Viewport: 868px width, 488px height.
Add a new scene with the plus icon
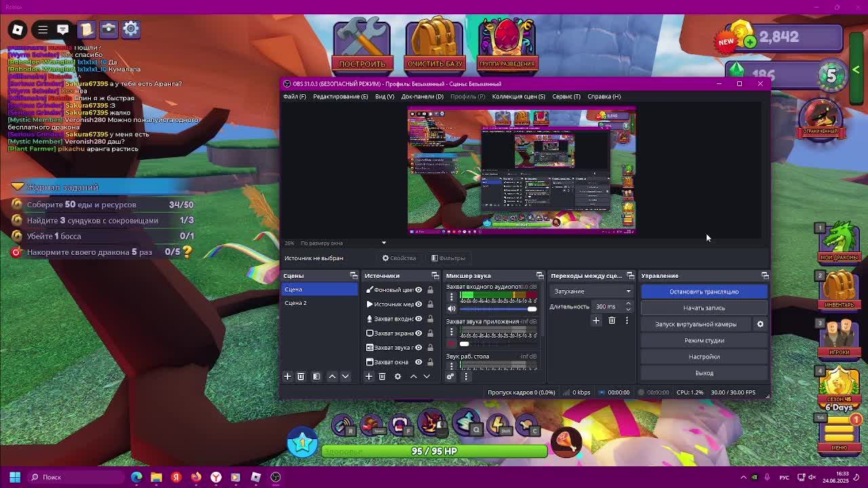pyautogui.click(x=288, y=376)
